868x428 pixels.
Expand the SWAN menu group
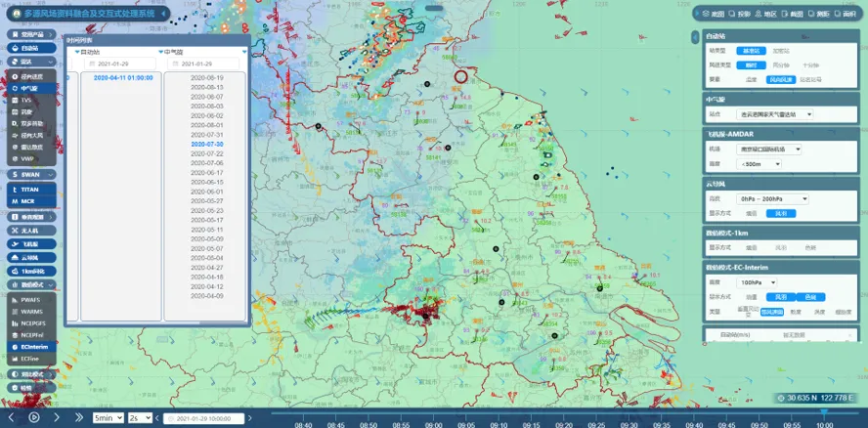[28, 174]
